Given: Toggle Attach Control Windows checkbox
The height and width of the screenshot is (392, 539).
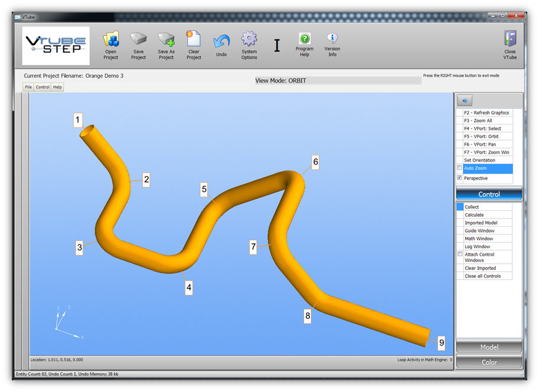Looking at the screenshot, I should [x=460, y=254].
